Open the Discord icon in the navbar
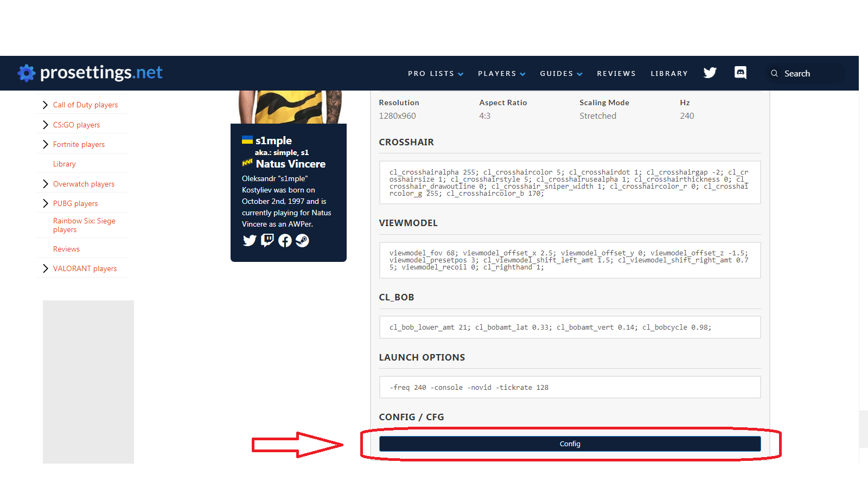868x488 pixels. click(x=741, y=73)
